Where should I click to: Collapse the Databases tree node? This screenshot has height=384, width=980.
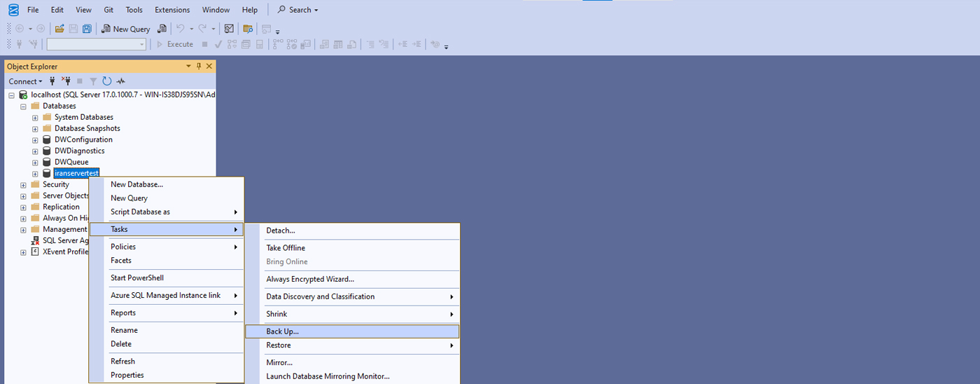pyautogui.click(x=23, y=107)
